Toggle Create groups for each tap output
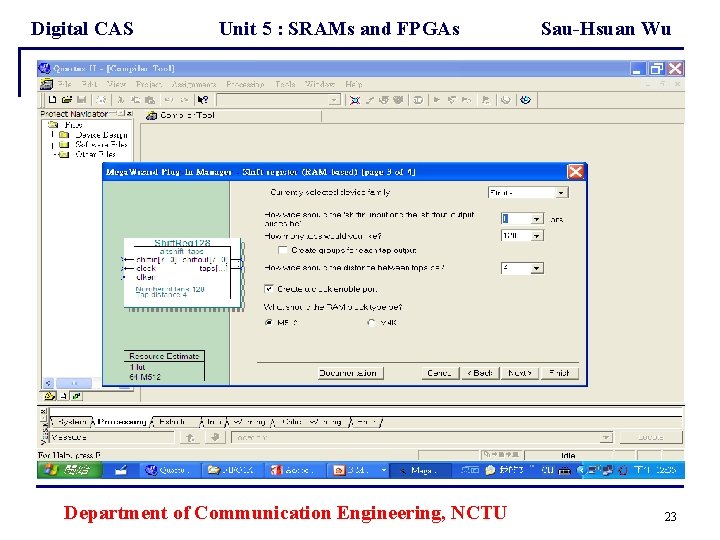Viewport: 720px width, 540px height. tap(283, 250)
